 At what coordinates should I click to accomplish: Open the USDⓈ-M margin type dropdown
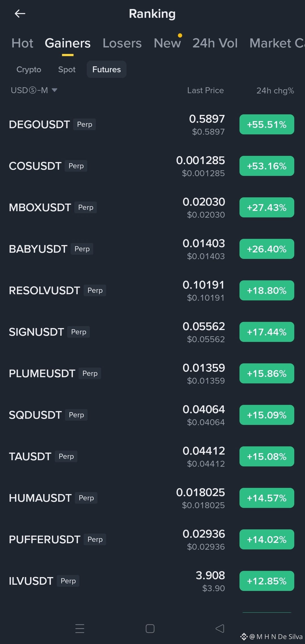click(34, 90)
